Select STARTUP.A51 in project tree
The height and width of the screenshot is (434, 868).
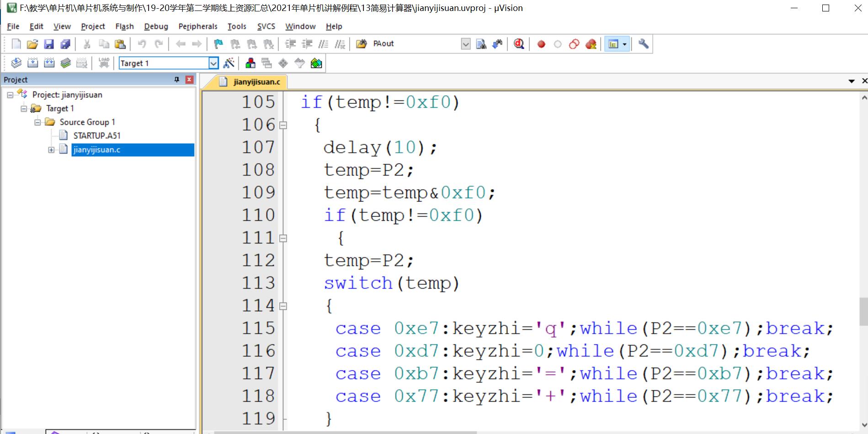pos(96,136)
